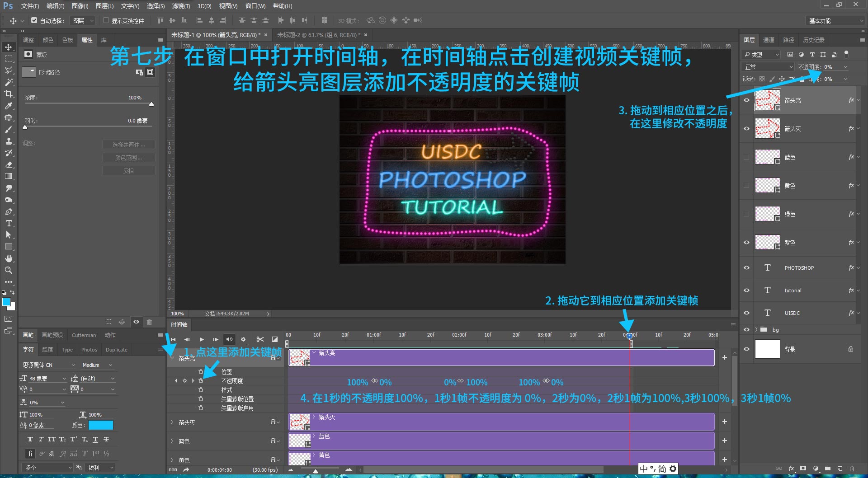Click the render video icon in the timeline footer
Viewport: 868px width, 478px height.
point(186,470)
